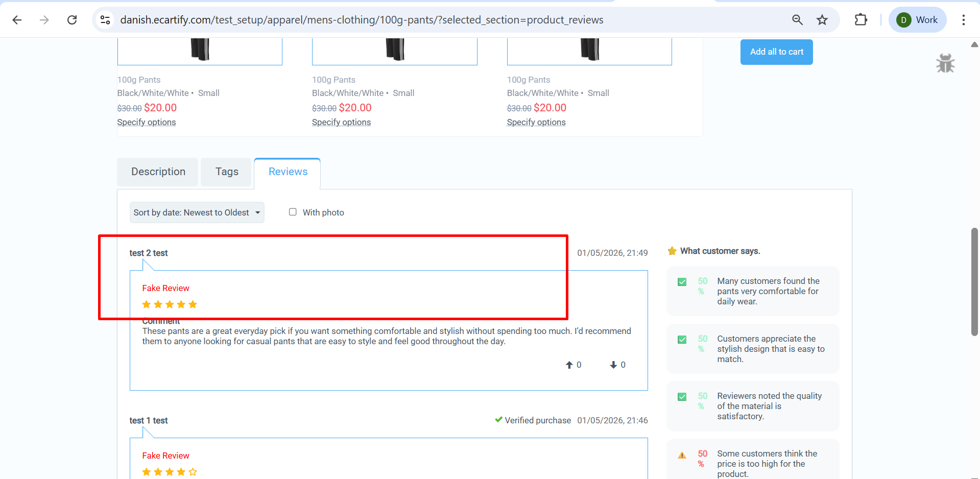Viewport: 980px width, 479px height.
Task: Open the bug report icon
Action: (x=945, y=63)
